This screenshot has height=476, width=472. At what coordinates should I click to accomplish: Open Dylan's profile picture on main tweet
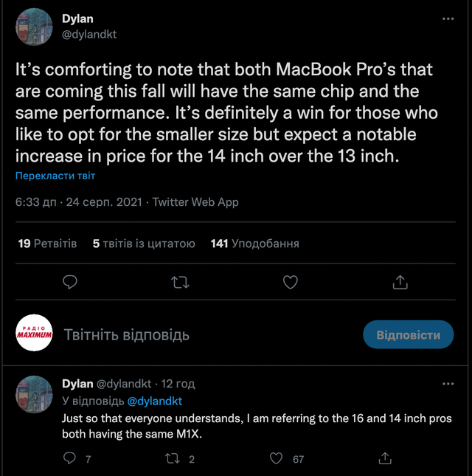[x=34, y=27]
